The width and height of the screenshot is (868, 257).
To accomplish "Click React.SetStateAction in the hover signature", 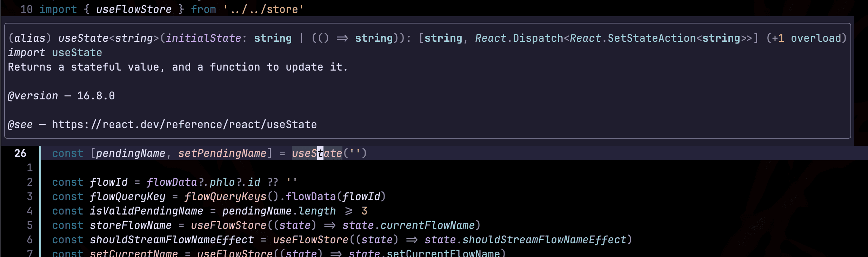I will (x=633, y=38).
